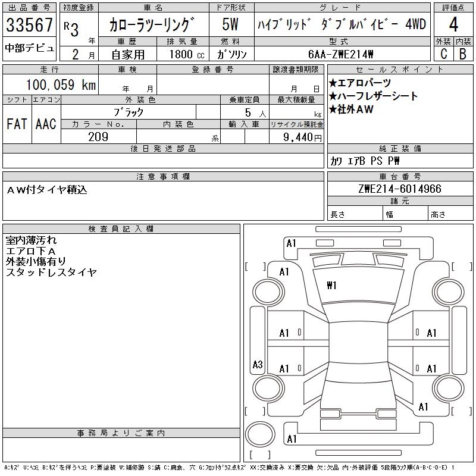Screen dimensions: 476x476
Task: Select the chassis number ZWE214-6014966
Action: [400, 189]
